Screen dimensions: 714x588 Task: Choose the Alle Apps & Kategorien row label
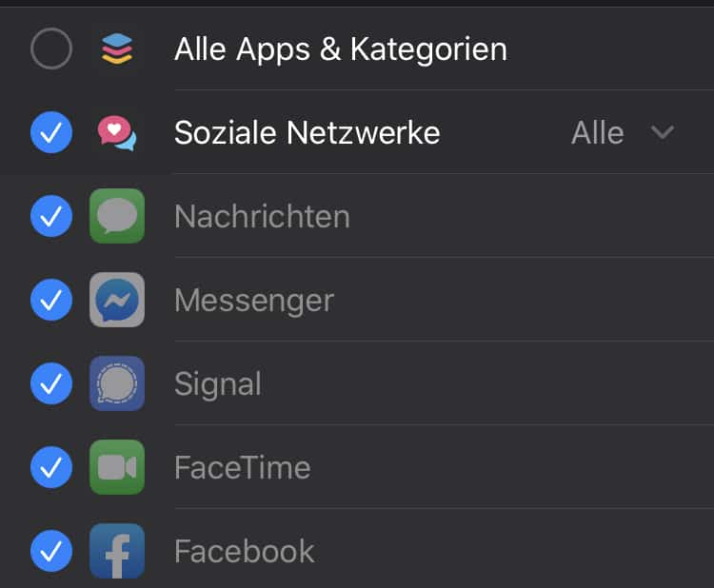[341, 49]
